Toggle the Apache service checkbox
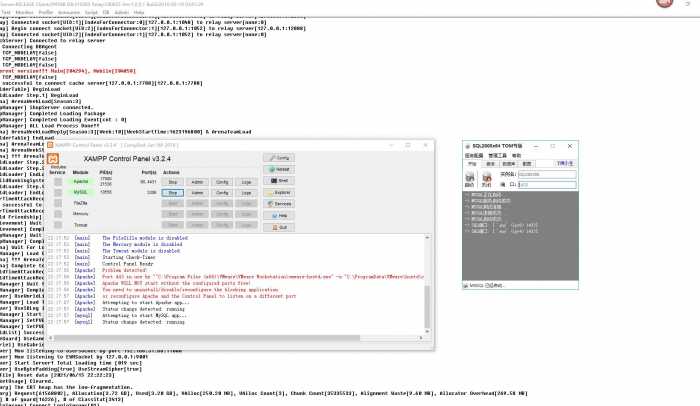 pyautogui.click(x=58, y=182)
